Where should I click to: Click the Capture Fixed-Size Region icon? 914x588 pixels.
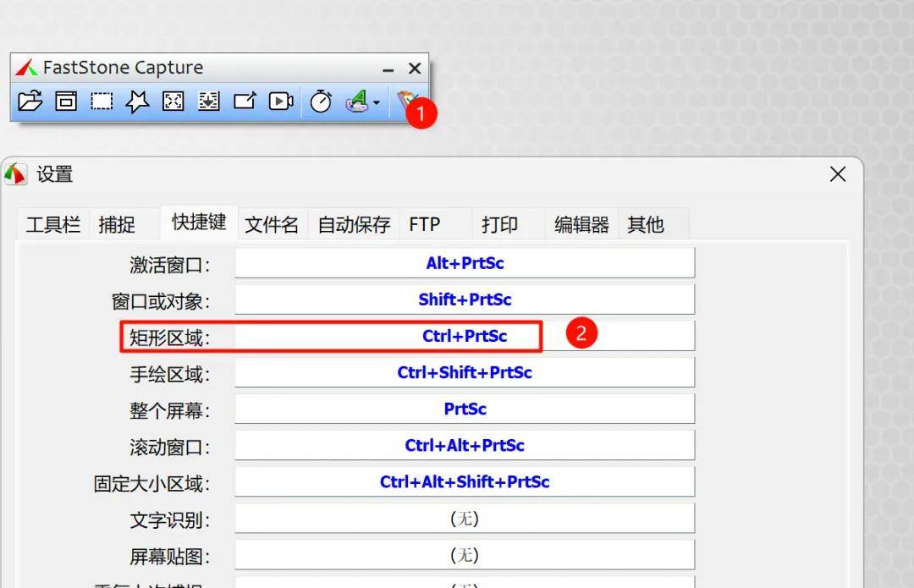click(x=245, y=102)
